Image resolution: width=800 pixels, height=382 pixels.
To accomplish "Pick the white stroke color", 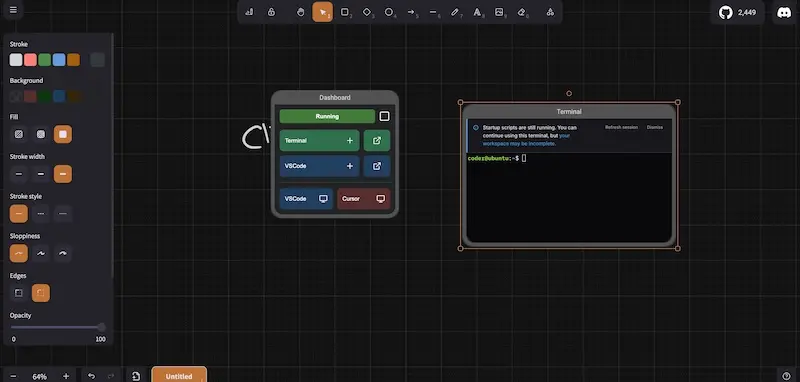I will [x=16, y=60].
